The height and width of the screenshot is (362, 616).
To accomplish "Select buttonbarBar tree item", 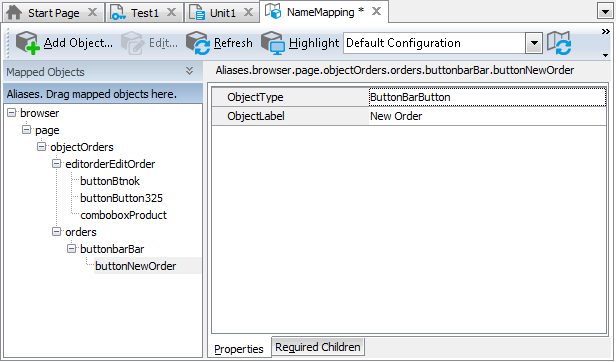I will point(112,249).
